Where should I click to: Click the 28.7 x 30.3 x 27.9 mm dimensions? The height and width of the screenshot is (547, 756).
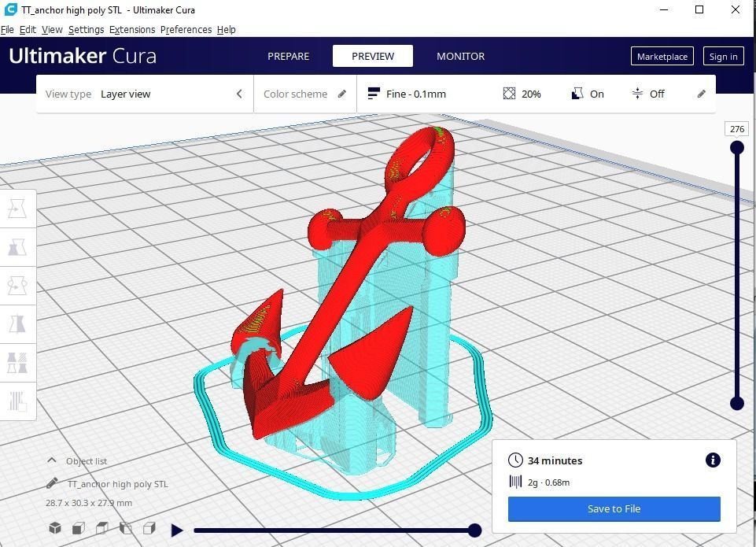[x=89, y=503]
